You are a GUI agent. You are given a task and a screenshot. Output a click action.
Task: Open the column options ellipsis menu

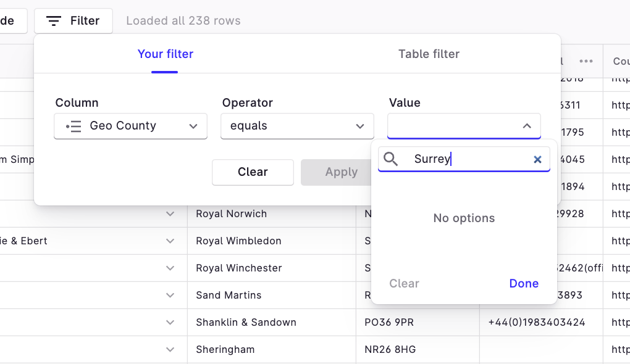point(586,61)
